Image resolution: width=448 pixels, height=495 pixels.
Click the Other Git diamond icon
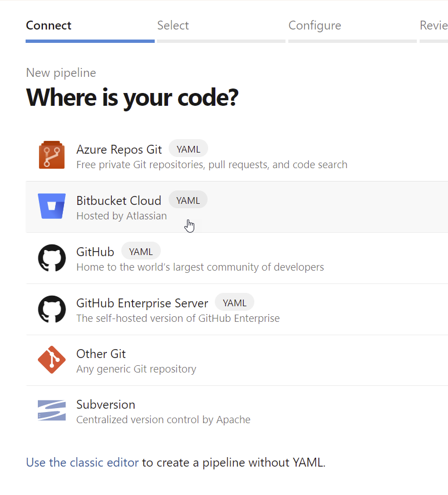click(52, 360)
